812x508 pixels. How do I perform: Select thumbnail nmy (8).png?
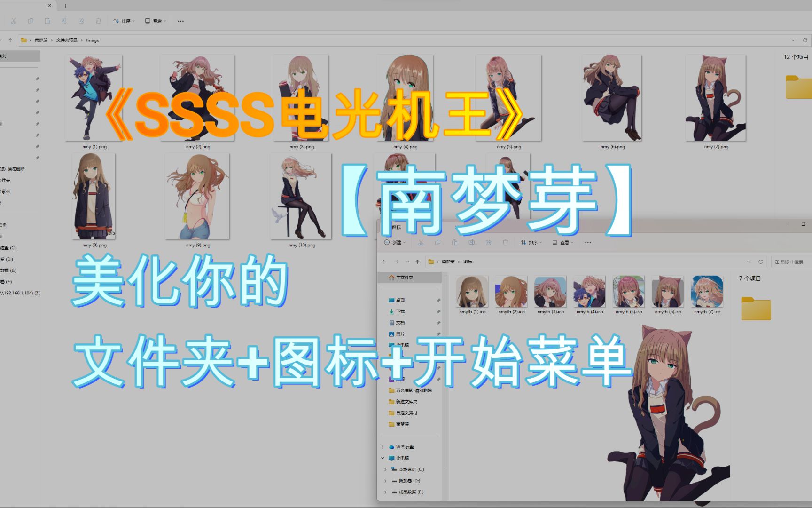(94, 196)
